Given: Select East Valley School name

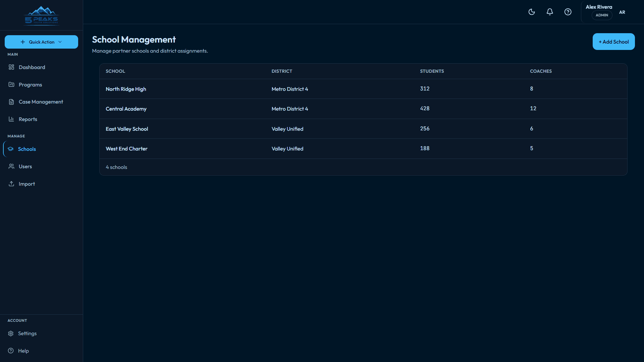Looking at the screenshot, I should click(x=127, y=129).
